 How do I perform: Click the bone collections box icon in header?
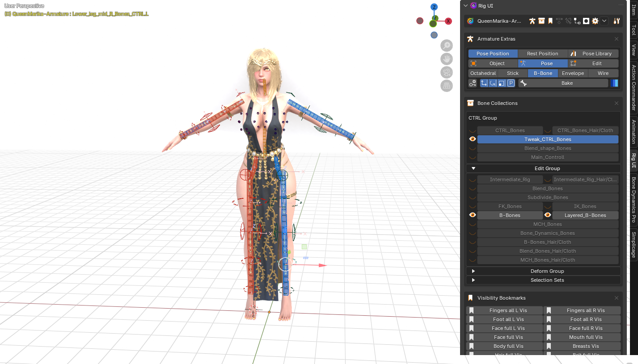pos(541,21)
